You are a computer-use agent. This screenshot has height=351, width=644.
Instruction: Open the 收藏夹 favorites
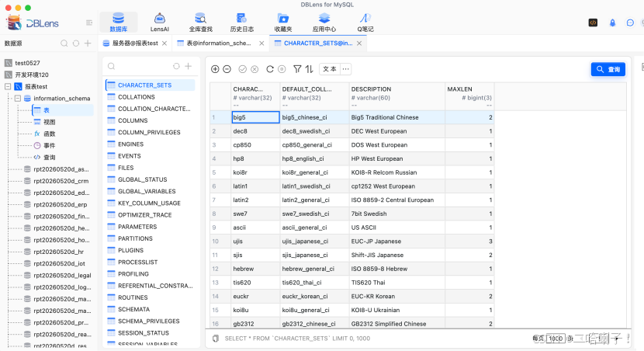click(x=283, y=23)
